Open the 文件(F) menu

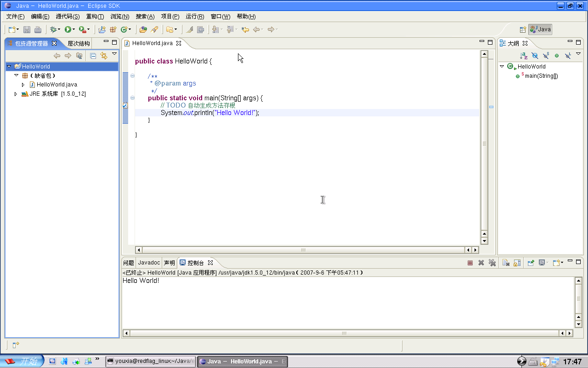tap(15, 17)
